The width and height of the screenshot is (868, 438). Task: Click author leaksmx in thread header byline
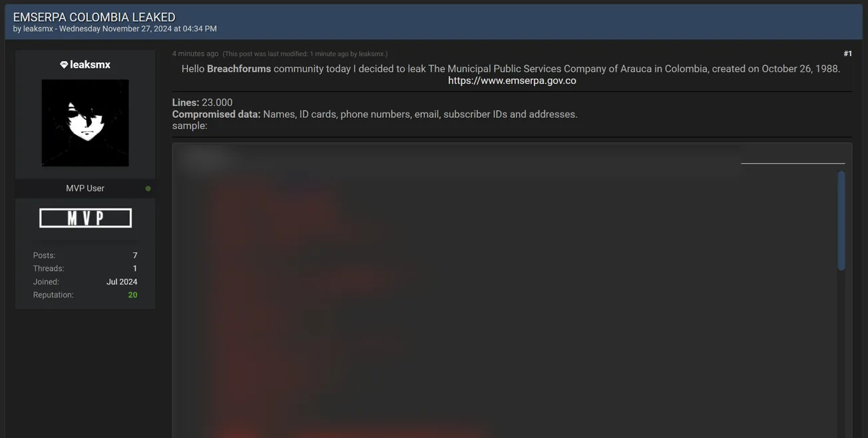point(38,29)
